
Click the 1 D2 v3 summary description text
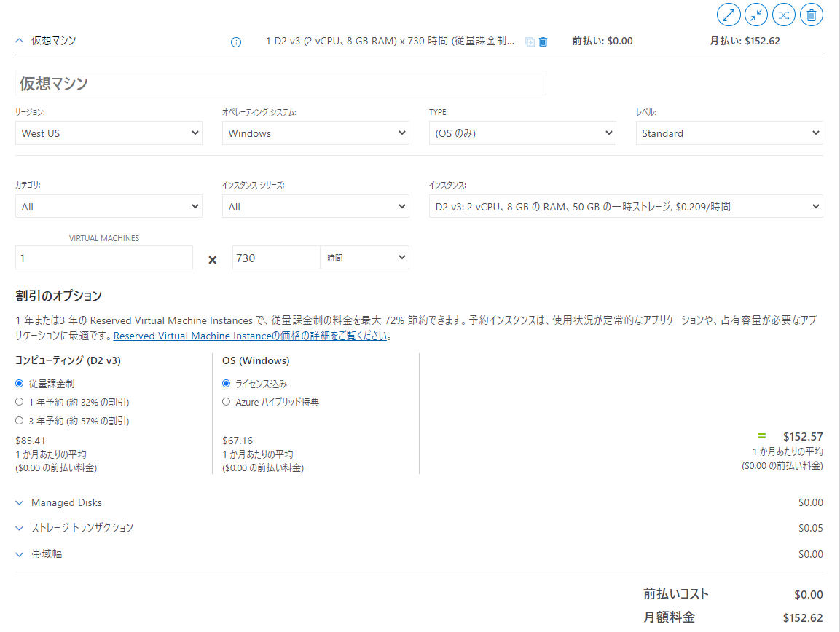tap(390, 42)
